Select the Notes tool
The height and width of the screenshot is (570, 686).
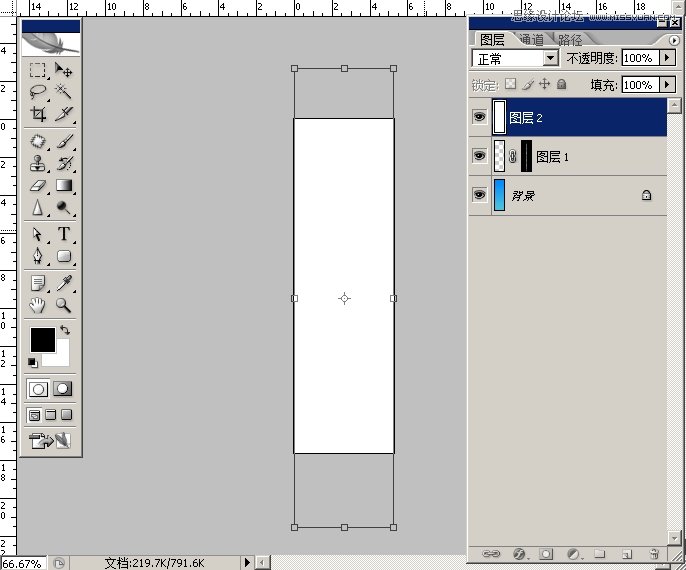click(x=38, y=283)
